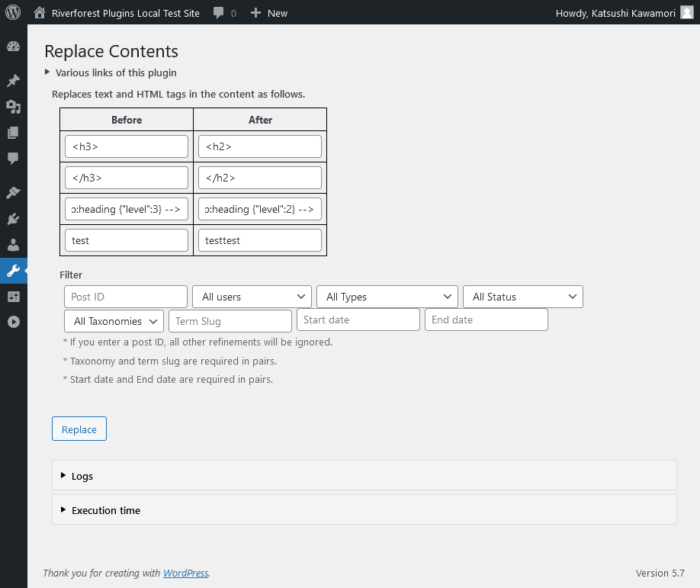Click the plus New icon

[x=255, y=13]
